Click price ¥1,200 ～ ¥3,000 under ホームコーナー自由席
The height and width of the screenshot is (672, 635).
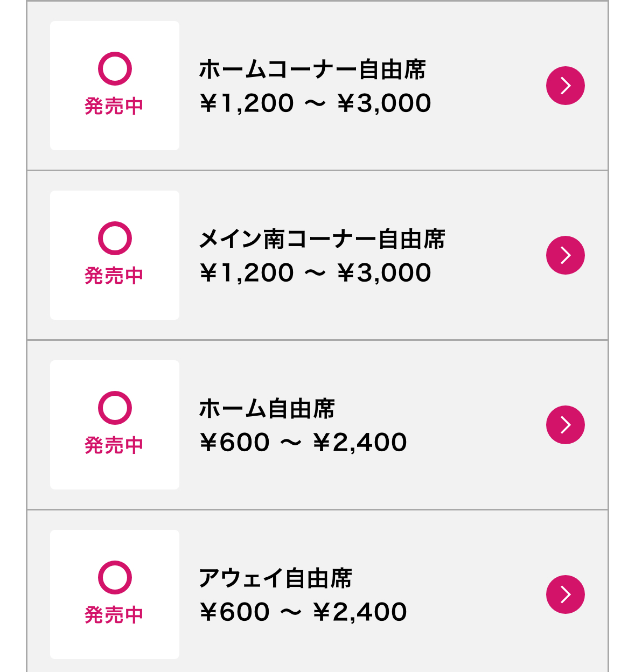[x=315, y=103]
